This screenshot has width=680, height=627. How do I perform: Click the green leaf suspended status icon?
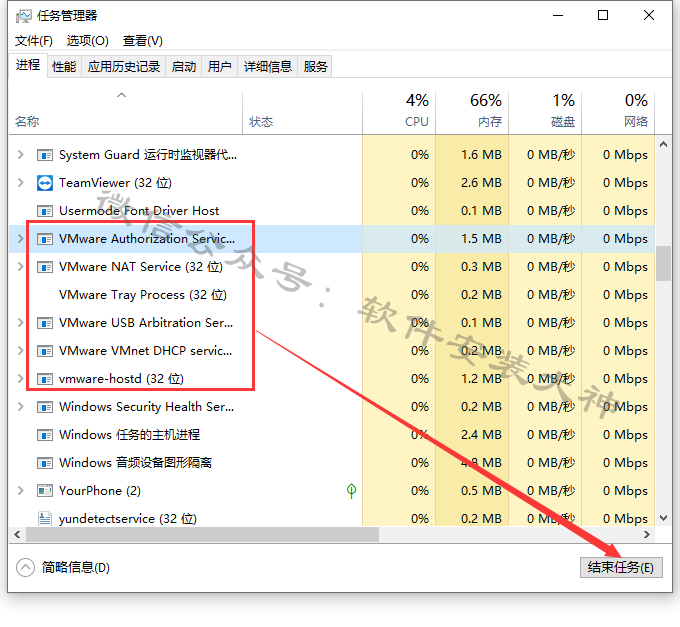click(351, 491)
